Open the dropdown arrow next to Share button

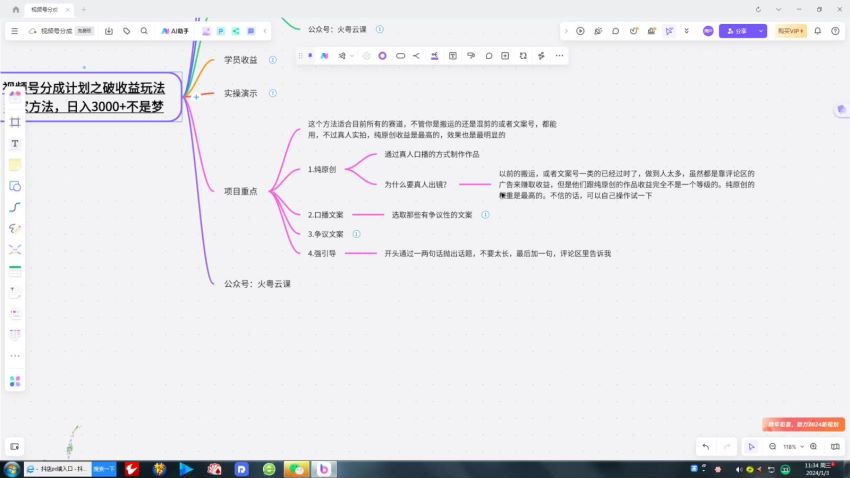pos(759,31)
